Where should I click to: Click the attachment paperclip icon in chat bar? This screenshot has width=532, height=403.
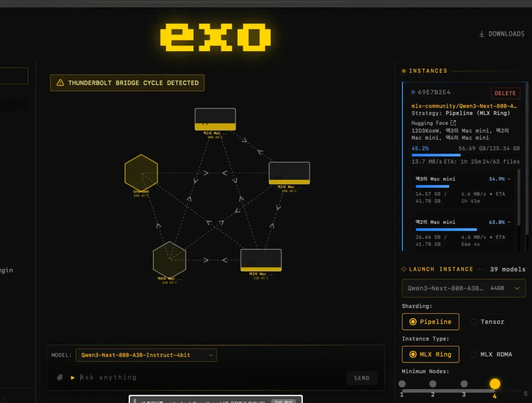point(60,377)
